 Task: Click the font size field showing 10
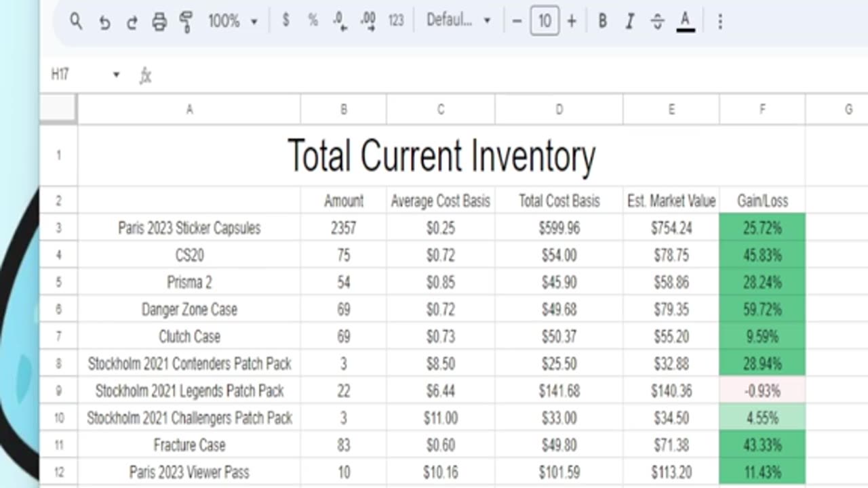pyautogui.click(x=545, y=22)
